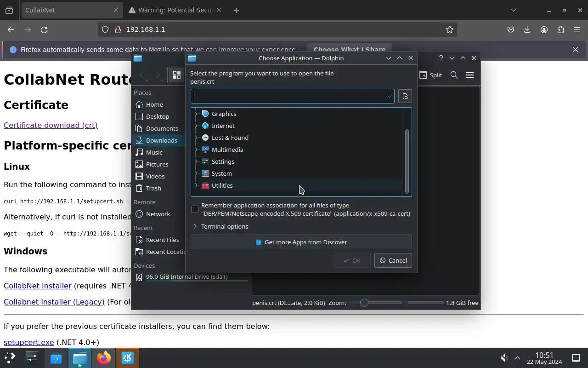Screen dimensions: 588x368
Task: Show hidden system tray icons arrow
Action: coord(517,358)
